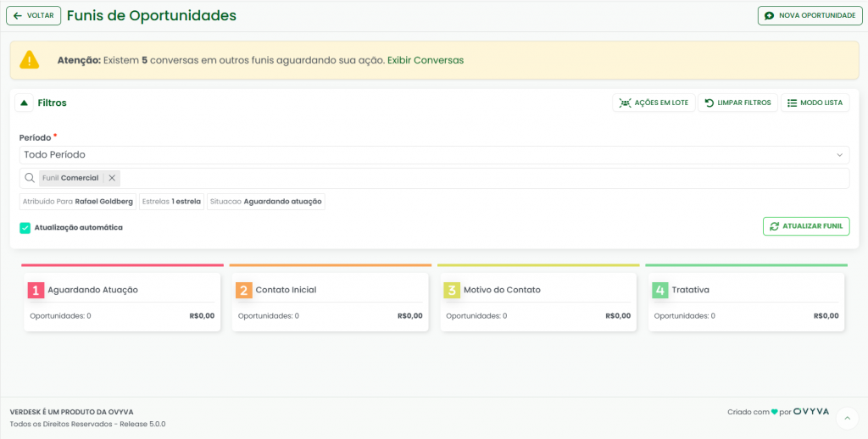This screenshot has height=439, width=868.
Task: Click the Situacao Aguardando atuação filter chip
Action: point(266,202)
